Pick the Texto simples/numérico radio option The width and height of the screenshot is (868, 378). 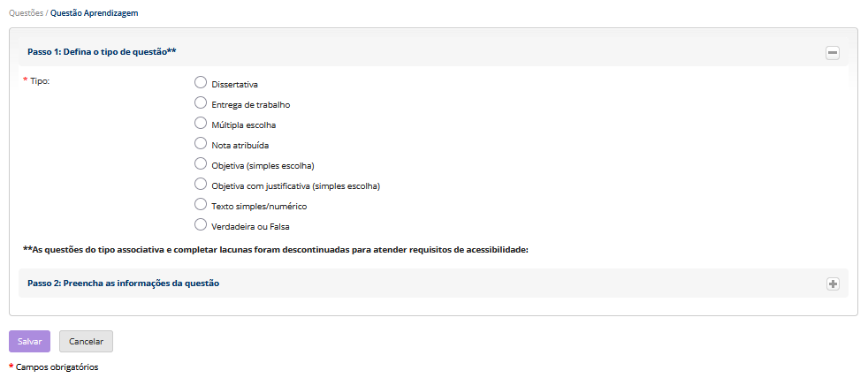click(201, 205)
